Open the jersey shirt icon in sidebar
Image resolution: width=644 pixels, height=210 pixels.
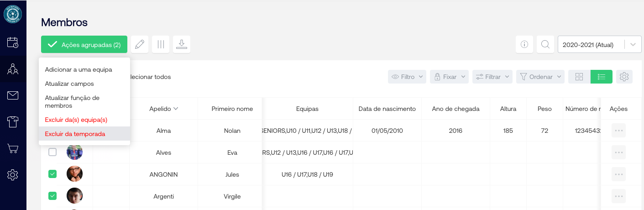(13, 122)
